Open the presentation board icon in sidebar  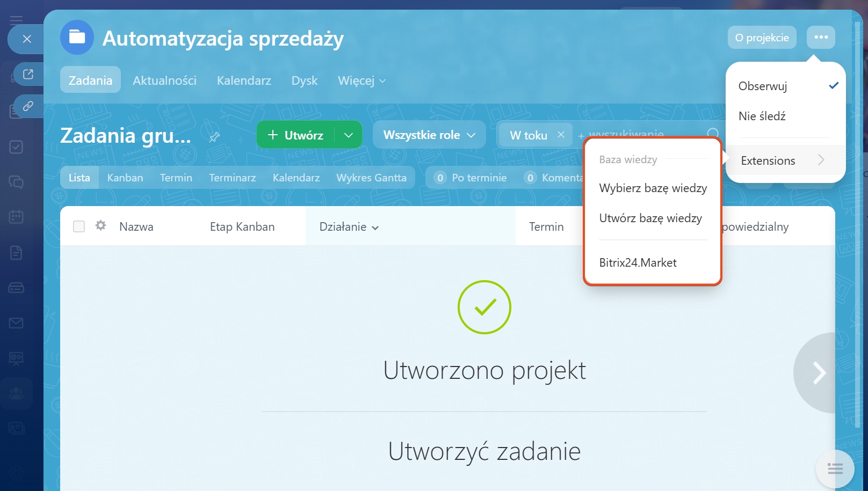[16, 358]
